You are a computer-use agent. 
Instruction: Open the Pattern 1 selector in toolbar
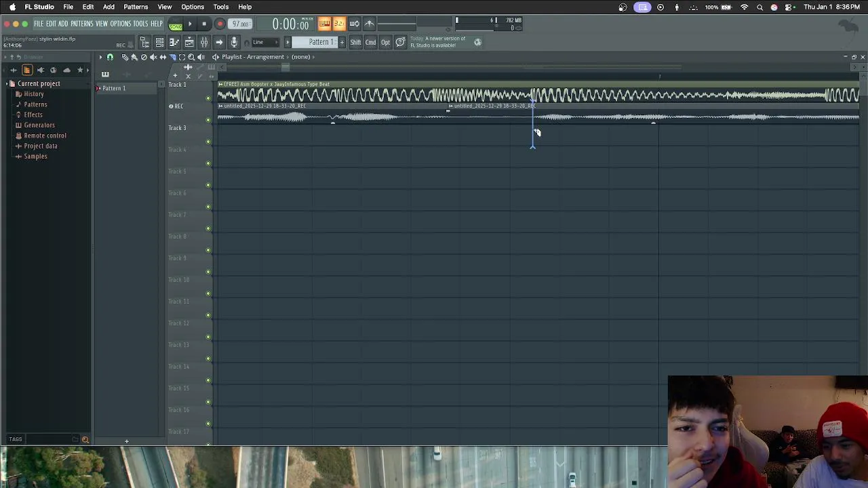[x=315, y=42]
